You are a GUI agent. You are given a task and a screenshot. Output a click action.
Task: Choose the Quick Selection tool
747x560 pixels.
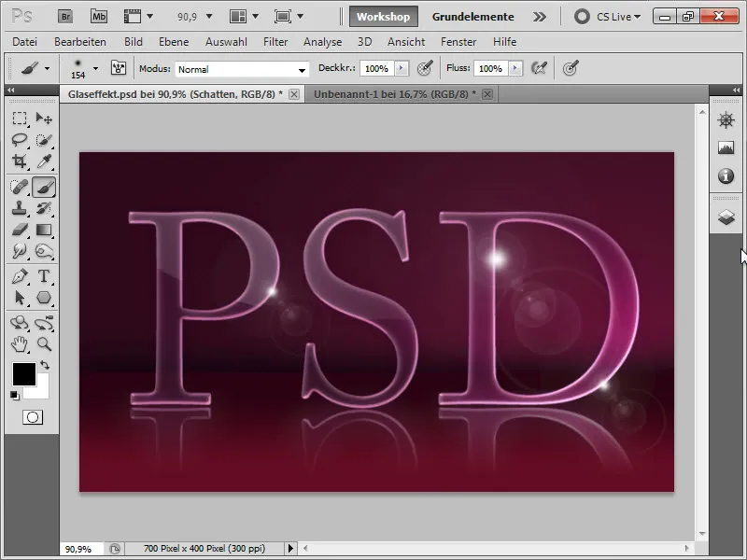(x=44, y=140)
